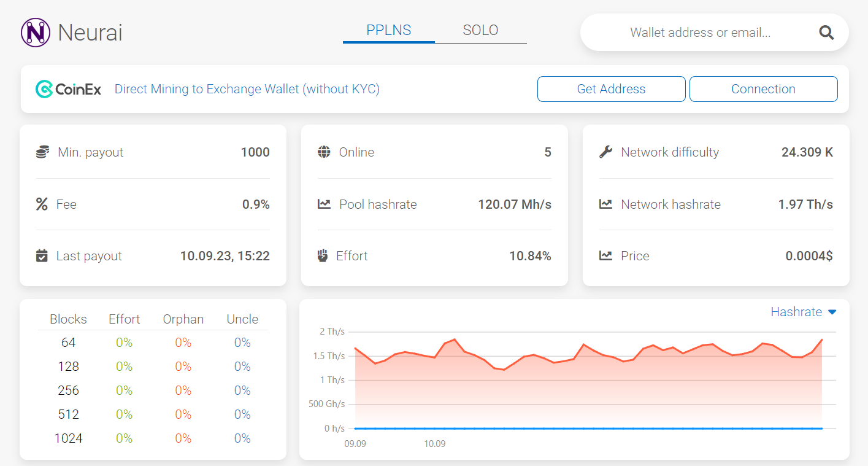Viewport: 868px width, 466px height.
Task: Click the Connection button
Action: tap(763, 88)
